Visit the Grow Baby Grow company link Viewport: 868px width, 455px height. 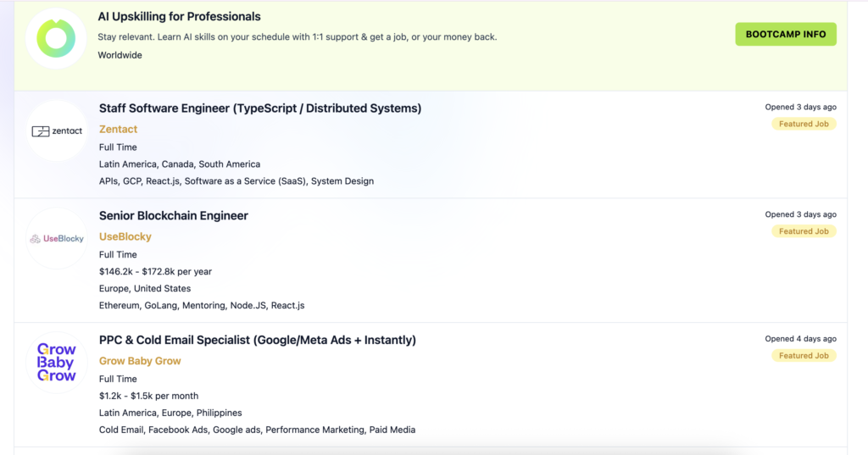pos(140,361)
